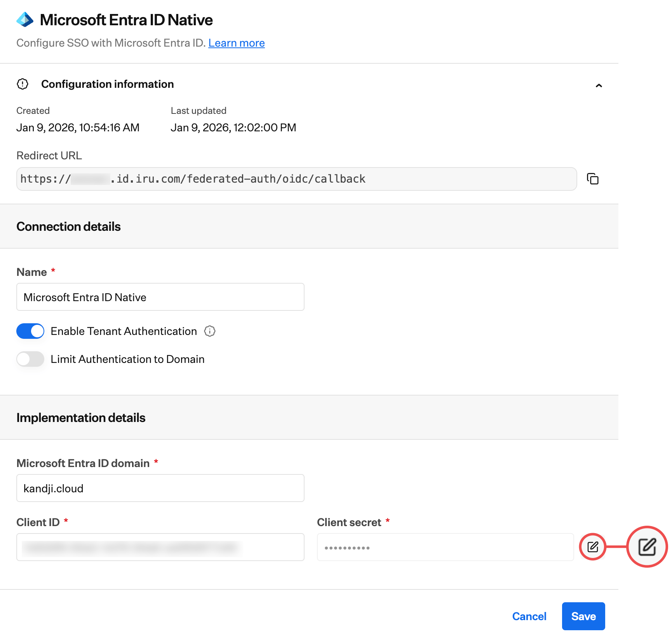Select the Last updated value 'Jan 9, 2026, 12:02:00 PM'

(233, 127)
